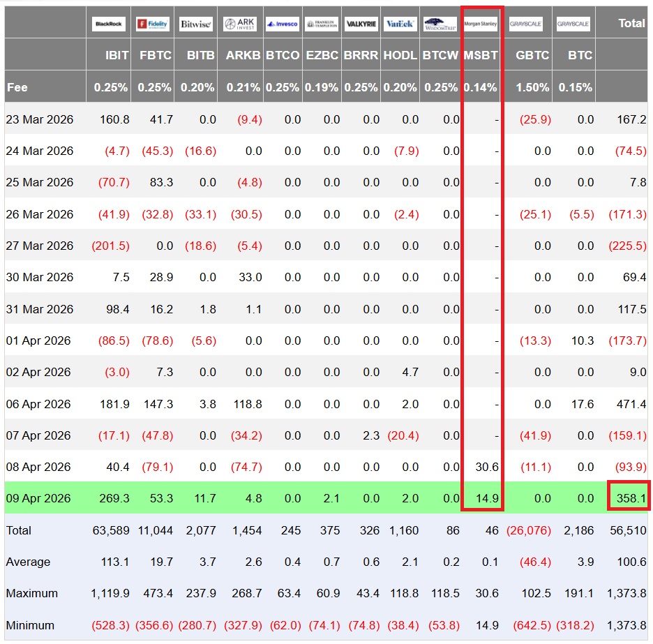Click the 23 Mar 2026 date label

[39, 119]
